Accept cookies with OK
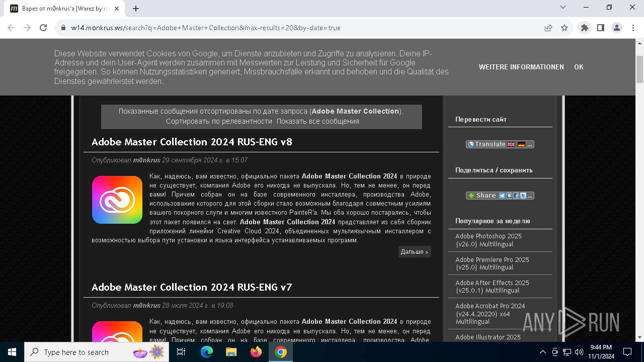Screen dimensions: 644x362 click(579, 67)
